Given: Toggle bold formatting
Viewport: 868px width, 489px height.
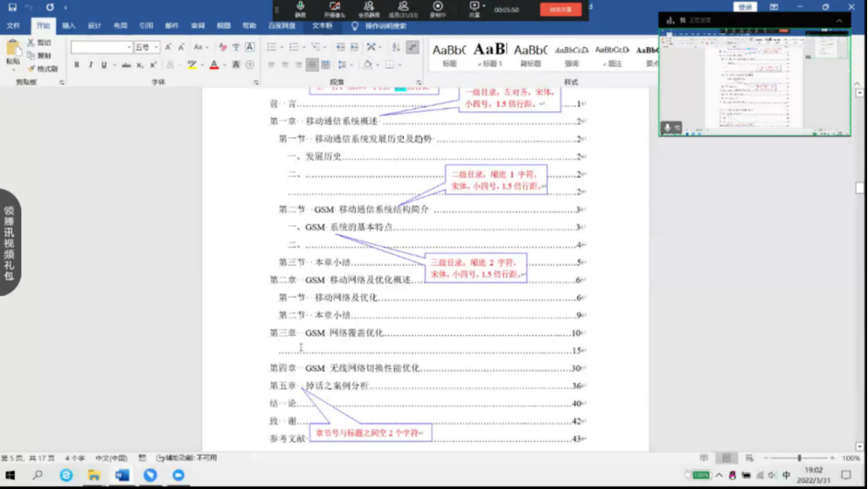Looking at the screenshot, I should pyautogui.click(x=77, y=65).
